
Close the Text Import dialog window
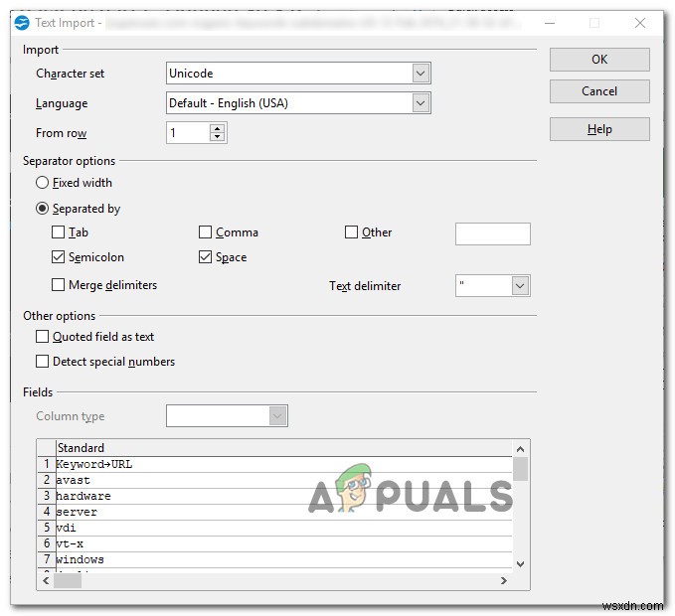tap(639, 23)
